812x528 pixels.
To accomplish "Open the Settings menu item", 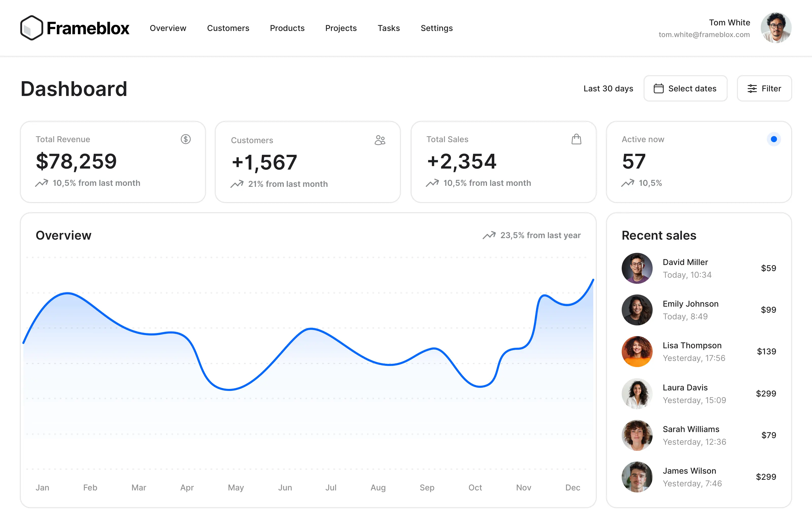I will pos(437,28).
